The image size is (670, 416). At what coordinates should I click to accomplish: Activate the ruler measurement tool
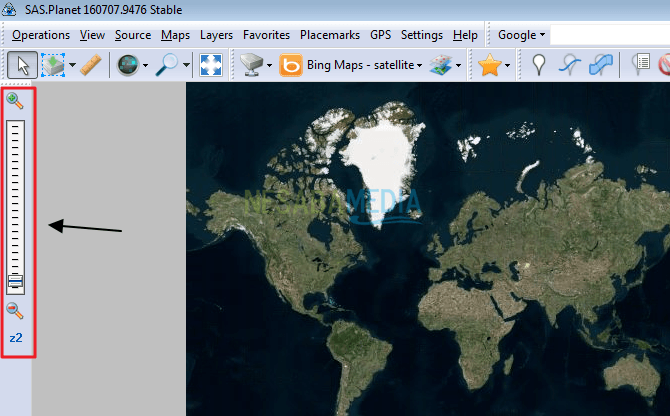91,65
